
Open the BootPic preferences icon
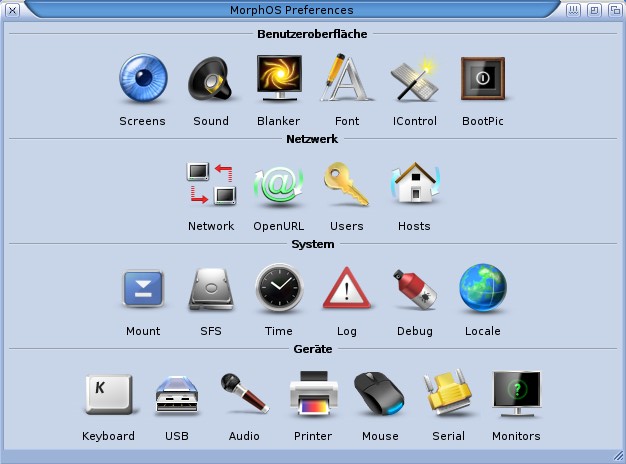pyautogui.click(x=483, y=78)
